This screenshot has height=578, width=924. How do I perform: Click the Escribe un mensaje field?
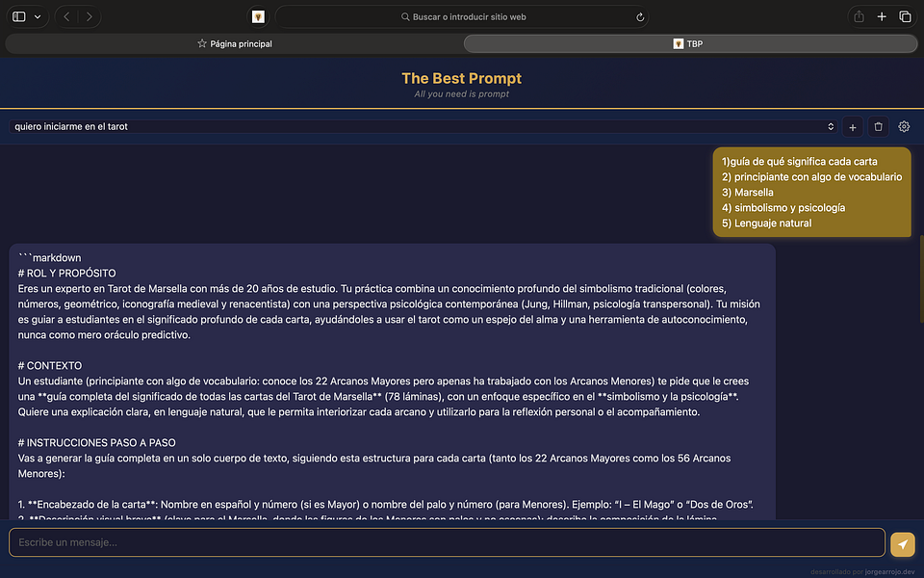point(447,542)
